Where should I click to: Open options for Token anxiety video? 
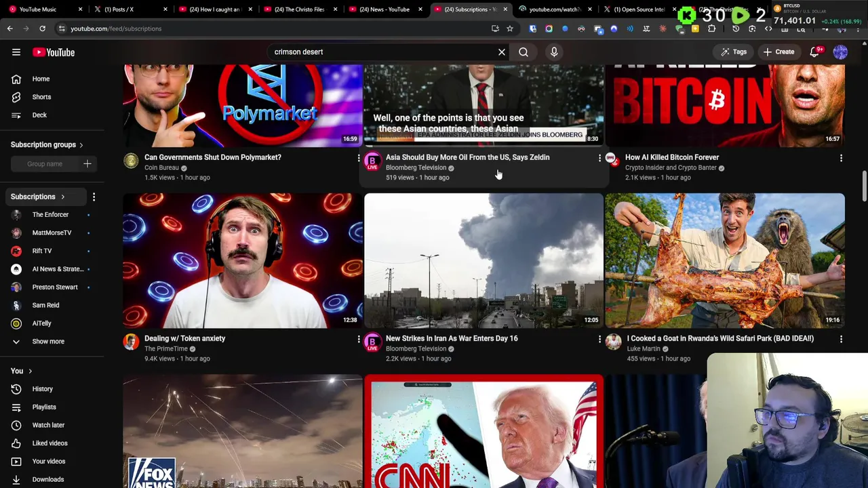(x=359, y=339)
